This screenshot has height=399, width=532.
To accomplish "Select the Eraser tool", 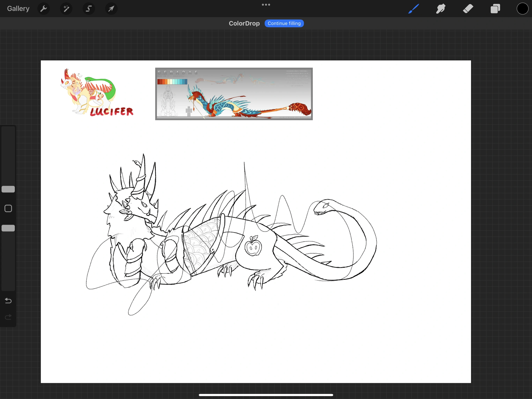I will pyautogui.click(x=468, y=8).
